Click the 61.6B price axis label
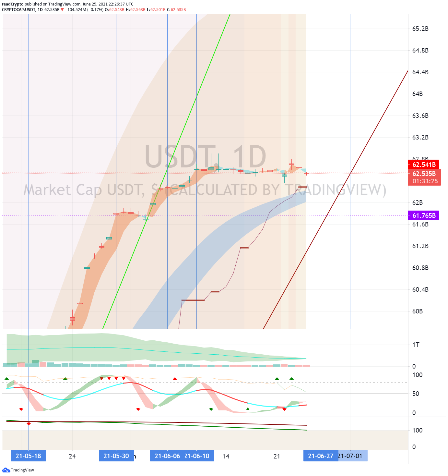Screen dimensions: 448x476 [420, 224]
